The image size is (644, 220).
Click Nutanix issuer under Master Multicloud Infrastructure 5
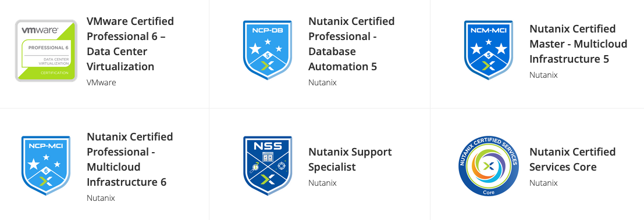543,75
